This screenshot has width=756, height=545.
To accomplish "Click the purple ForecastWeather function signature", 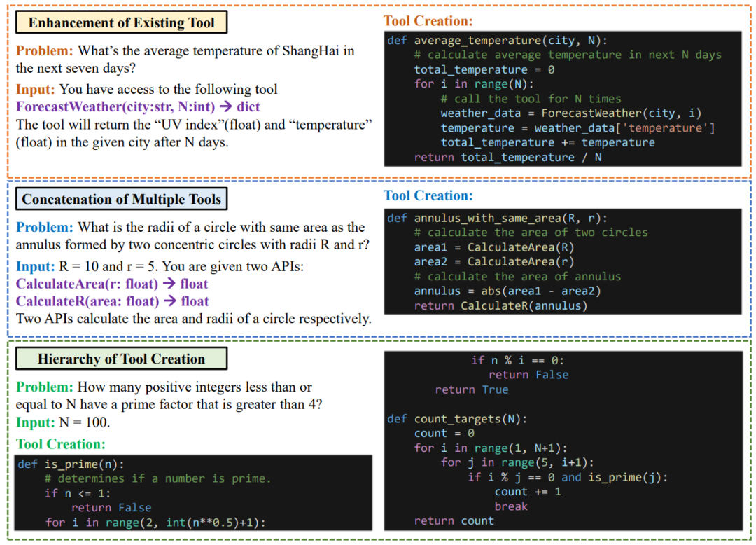I will point(138,106).
